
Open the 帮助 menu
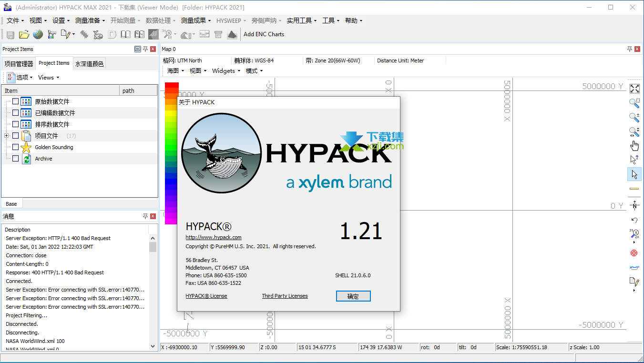tap(354, 20)
